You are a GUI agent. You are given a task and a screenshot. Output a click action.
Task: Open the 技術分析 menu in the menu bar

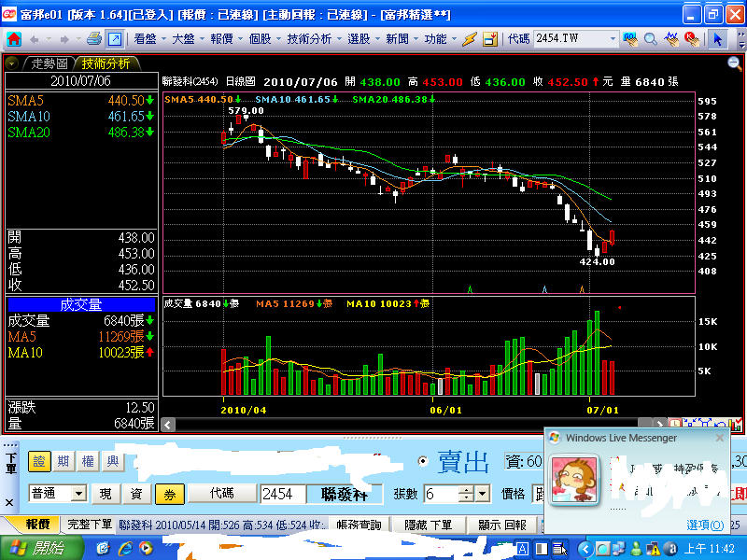[x=308, y=39]
